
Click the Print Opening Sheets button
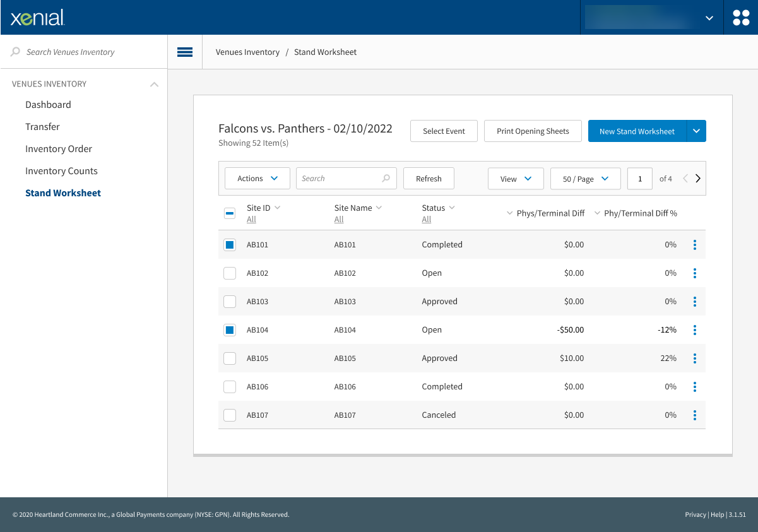533,131
